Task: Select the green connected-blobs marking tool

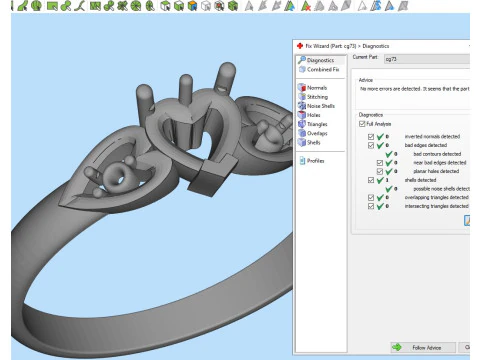Action: 66,6
